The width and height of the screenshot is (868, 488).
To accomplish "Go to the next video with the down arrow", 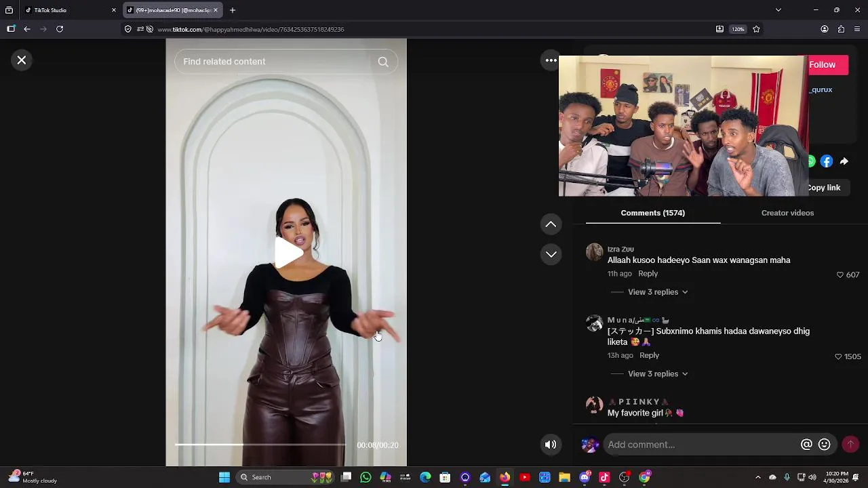I will [x=551, y=254].
